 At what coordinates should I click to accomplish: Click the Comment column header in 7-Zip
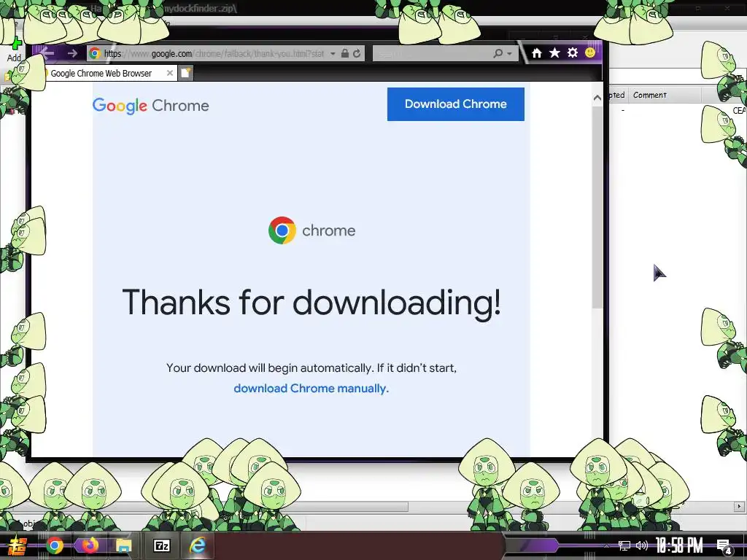point(665,95)
